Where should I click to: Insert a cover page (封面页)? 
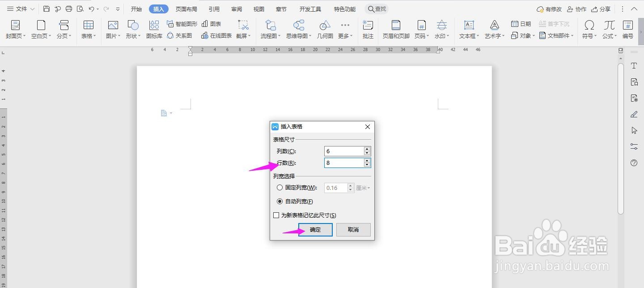pos(16,29)
